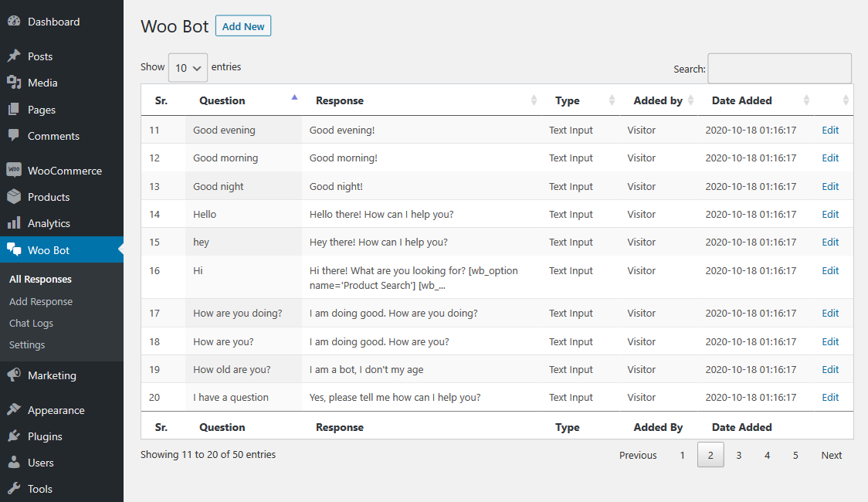Edit the Hello response row

click(x=830, y=214)
